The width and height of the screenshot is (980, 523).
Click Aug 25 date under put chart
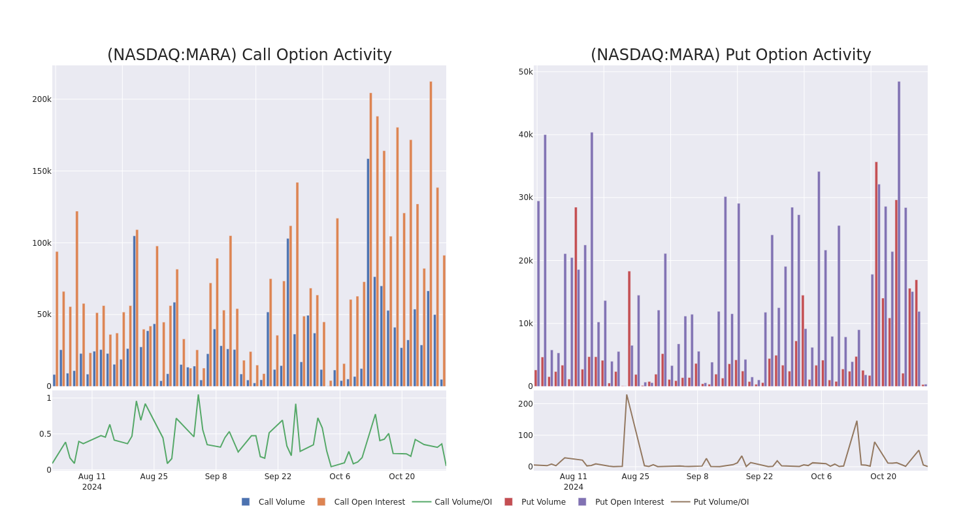coord(636,477)
